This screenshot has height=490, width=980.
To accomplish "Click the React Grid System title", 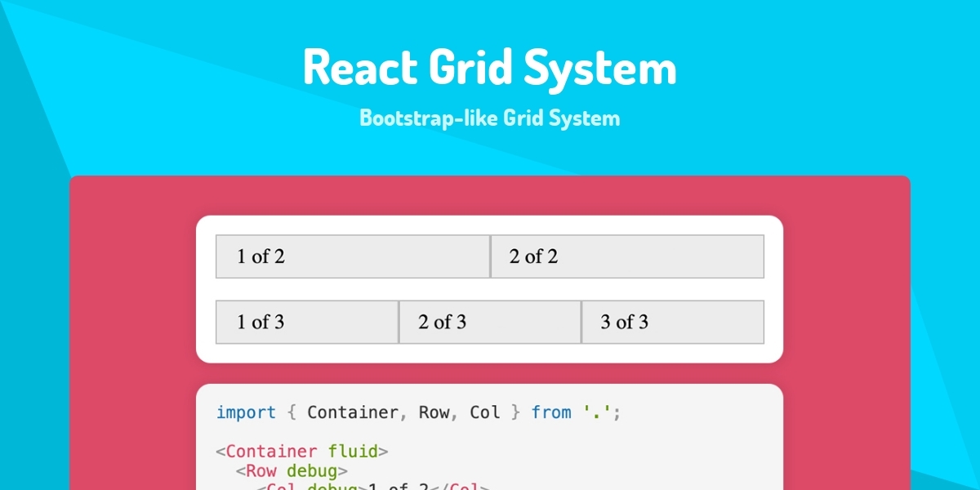I will coord(489,68).
